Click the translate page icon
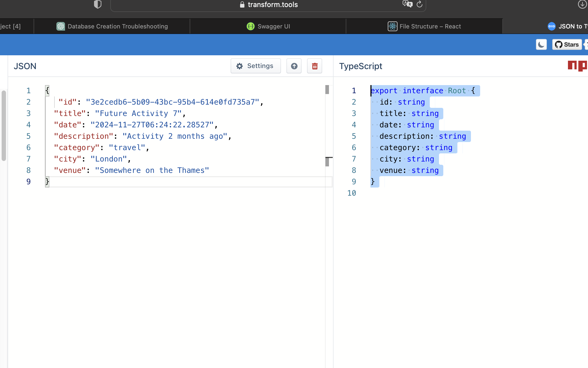Screen dimensions: 588x368 click(407, 4)
